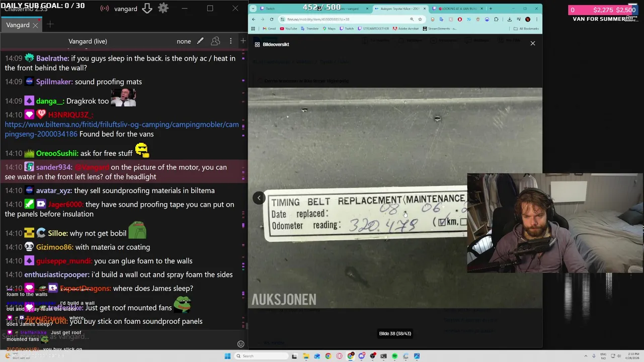Viewport: 644px width, 362px height.
Task: Click Chatterino update download arrow icon
Action: point(147,9)
